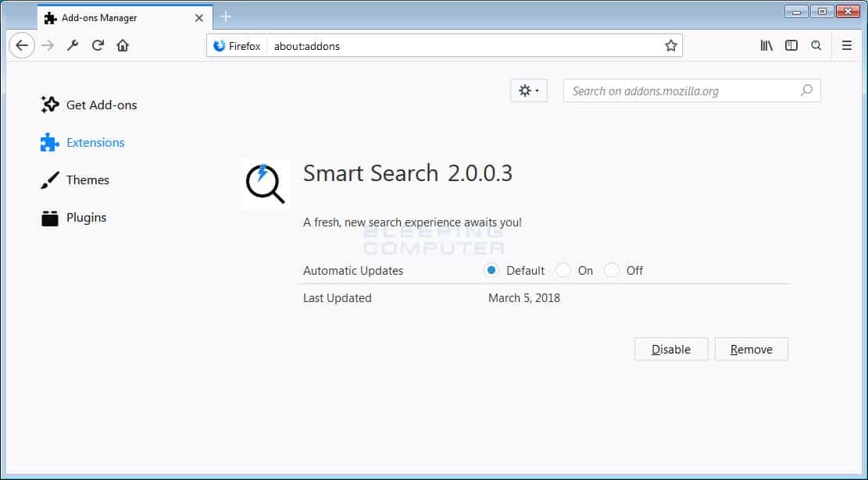Click the Automatic Updates label
868x480 pixels.
353,271
